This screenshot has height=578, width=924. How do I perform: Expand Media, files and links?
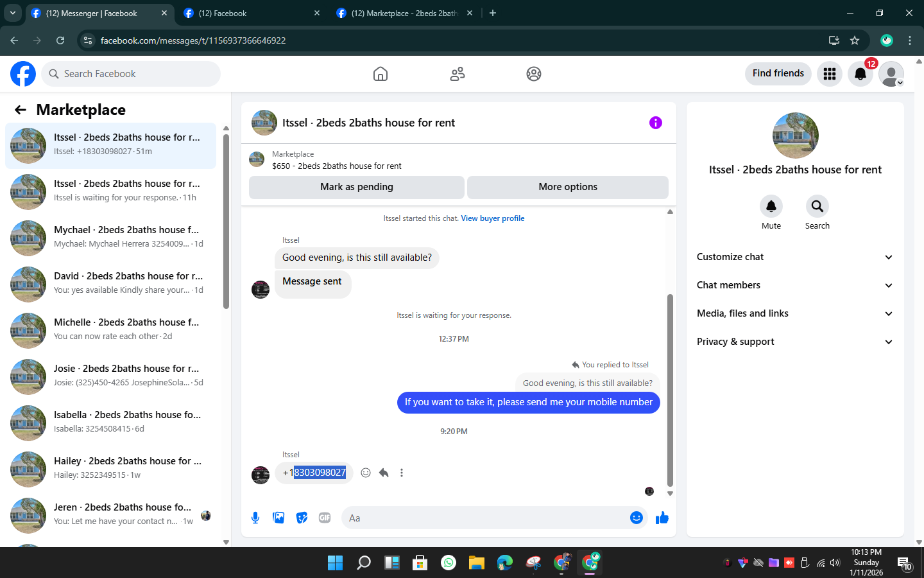pyautogui.click(x=795, y=313)
